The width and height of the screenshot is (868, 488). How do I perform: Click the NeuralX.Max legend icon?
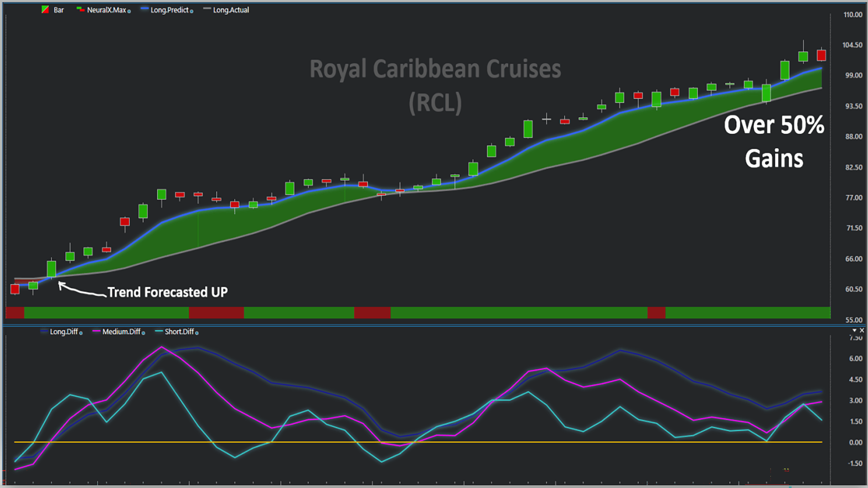click(x=80, y=9)
